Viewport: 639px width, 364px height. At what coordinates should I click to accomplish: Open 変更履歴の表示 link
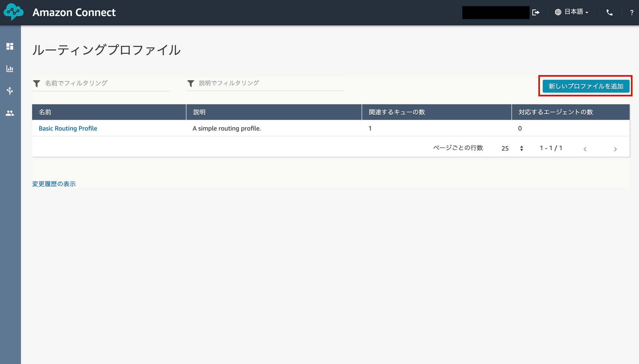point(54,184)
